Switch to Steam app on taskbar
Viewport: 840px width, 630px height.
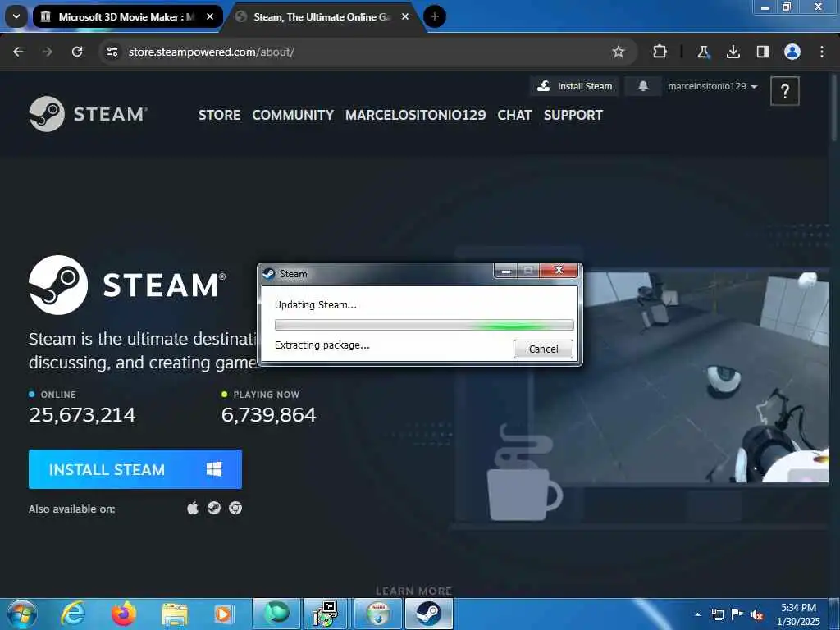coord(429,614)
